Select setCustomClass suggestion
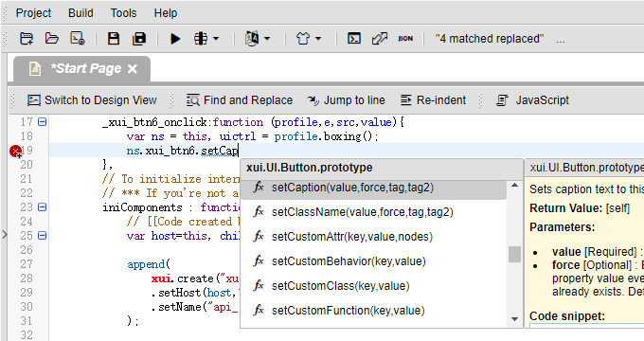The height and width of the screenshot is (341, 644). 373,286
